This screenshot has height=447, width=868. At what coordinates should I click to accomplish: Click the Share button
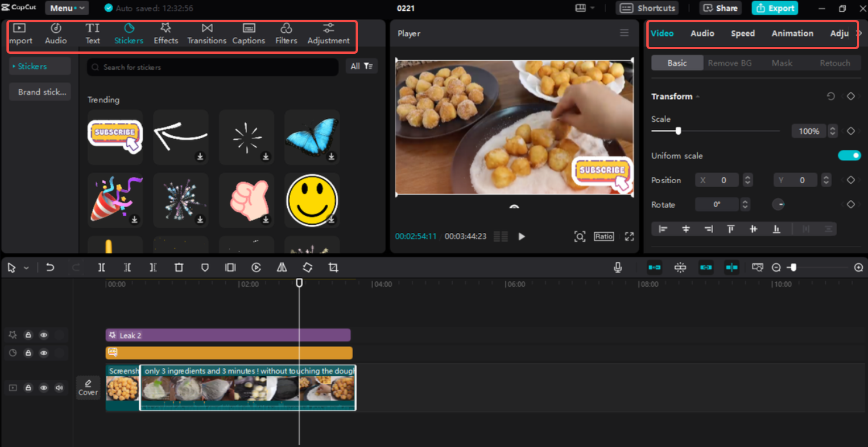[x=721, y=8]
